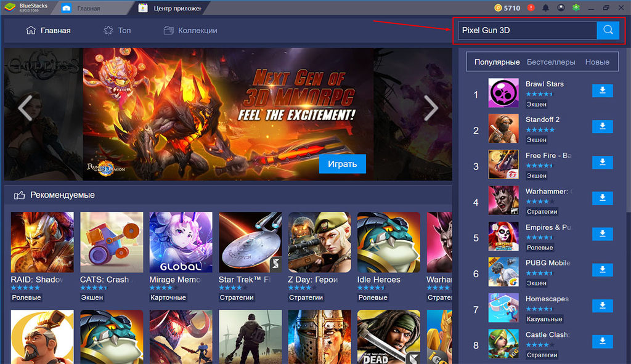
Task: Click the Ролевые tag under RAID
Action: click(26, 297)
